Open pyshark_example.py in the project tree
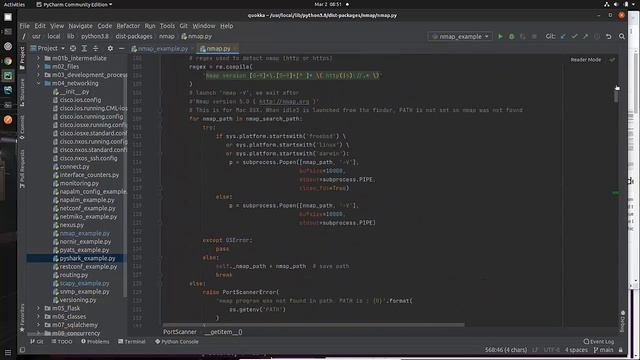The width and height of the screenshot is (640, 360). (x=87, y=258)
